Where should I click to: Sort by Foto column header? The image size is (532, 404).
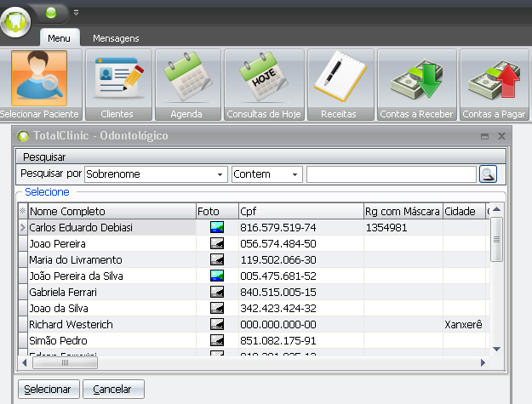point(217,211)
